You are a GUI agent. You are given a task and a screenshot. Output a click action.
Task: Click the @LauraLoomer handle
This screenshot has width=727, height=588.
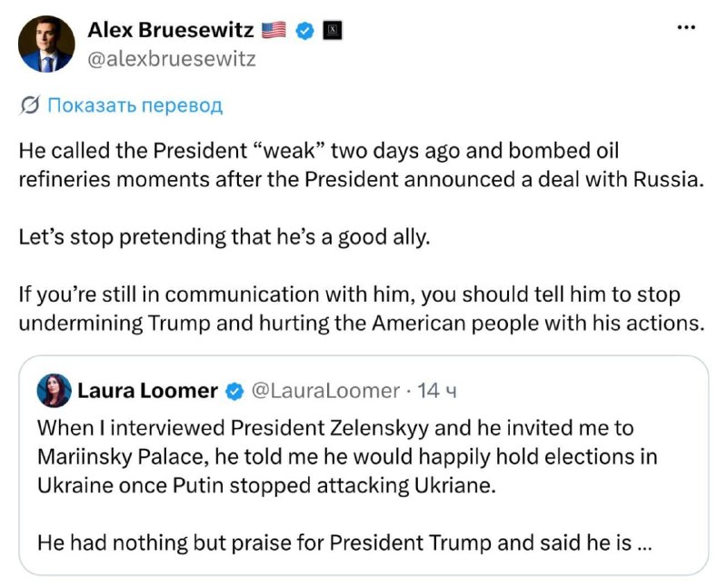[x=325, y=391]
